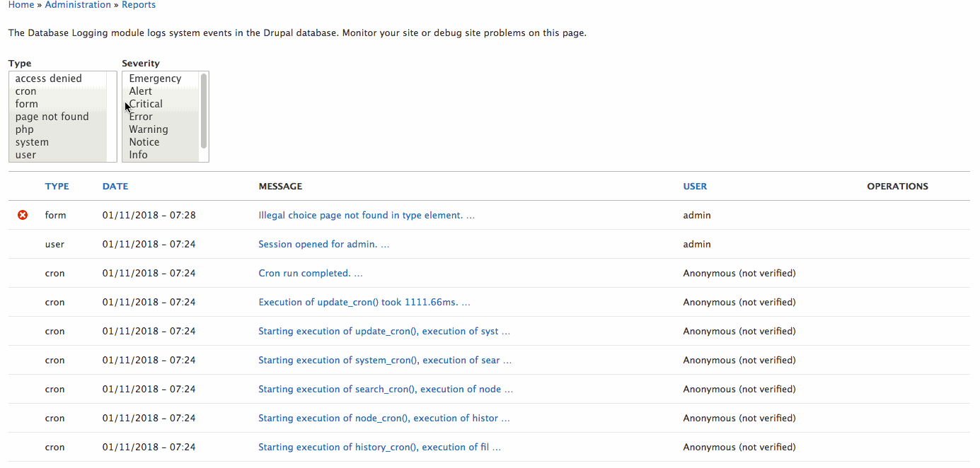Select 'user' in the Type list

(x=25, y=155)
